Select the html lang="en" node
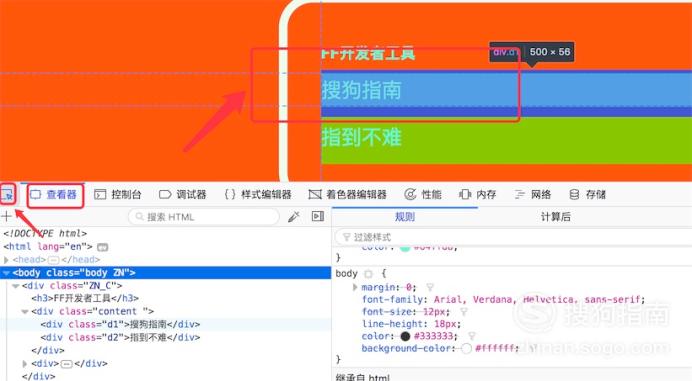 [x=48, y=246]
